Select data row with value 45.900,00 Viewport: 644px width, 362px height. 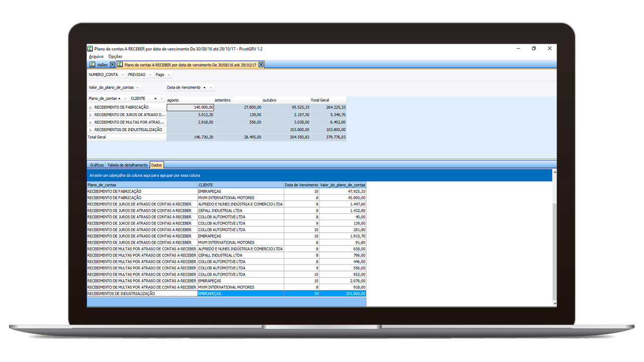pos(226,198)
